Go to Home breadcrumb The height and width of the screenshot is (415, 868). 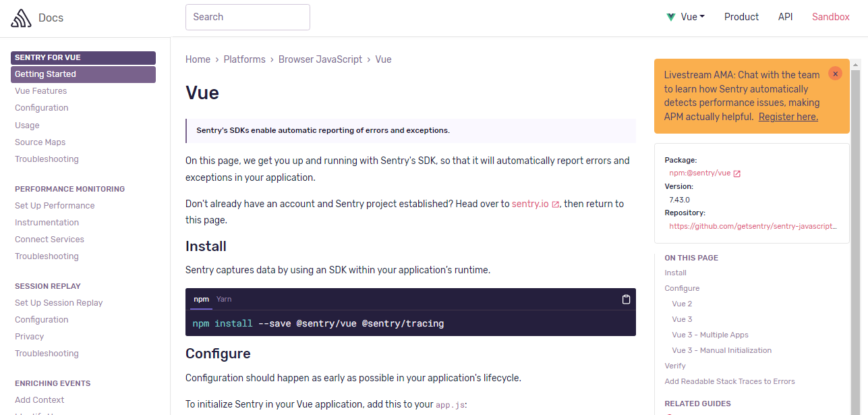pos(198,59)
